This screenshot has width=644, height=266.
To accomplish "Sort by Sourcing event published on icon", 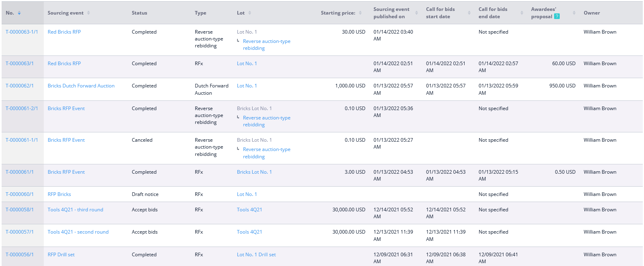I will pyautogui.click(x=416, y=13).
